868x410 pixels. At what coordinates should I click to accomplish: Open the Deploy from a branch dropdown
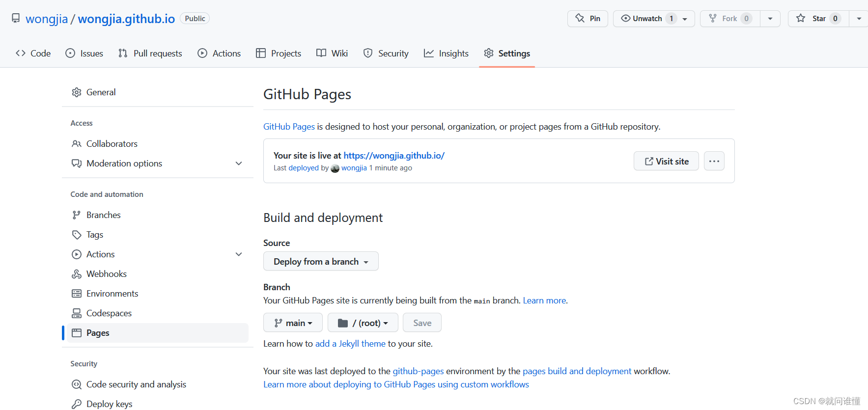(321, 261)
